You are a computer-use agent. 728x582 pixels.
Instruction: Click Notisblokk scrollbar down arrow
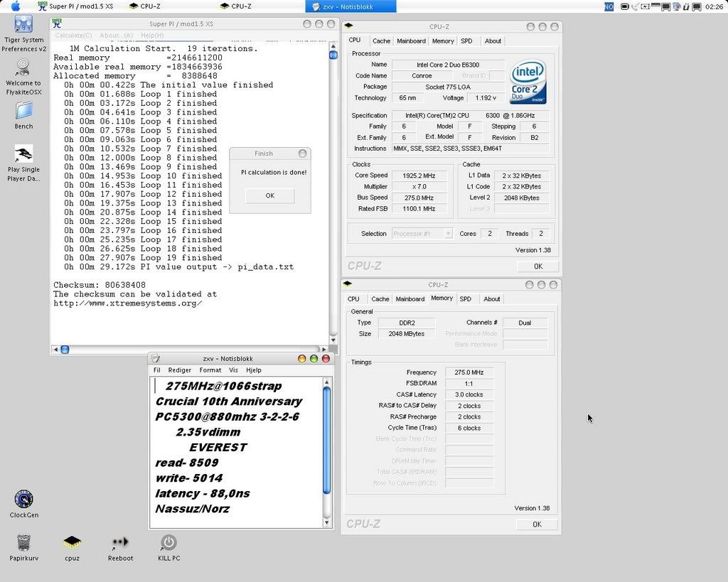pyautogui.click(x=326, y=522)
